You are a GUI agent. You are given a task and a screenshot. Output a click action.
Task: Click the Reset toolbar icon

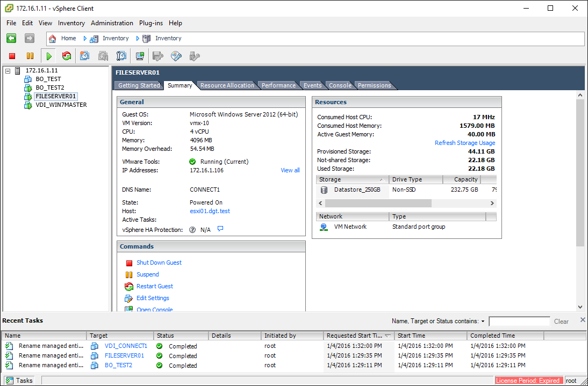tap(66, 56)
